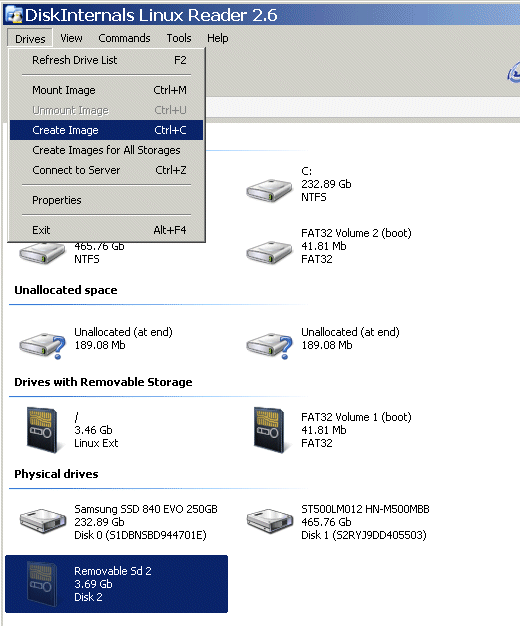Screen dimensions: 520x626
Task: Click the DiskInternals app icon in title bar
Action: 13,15
